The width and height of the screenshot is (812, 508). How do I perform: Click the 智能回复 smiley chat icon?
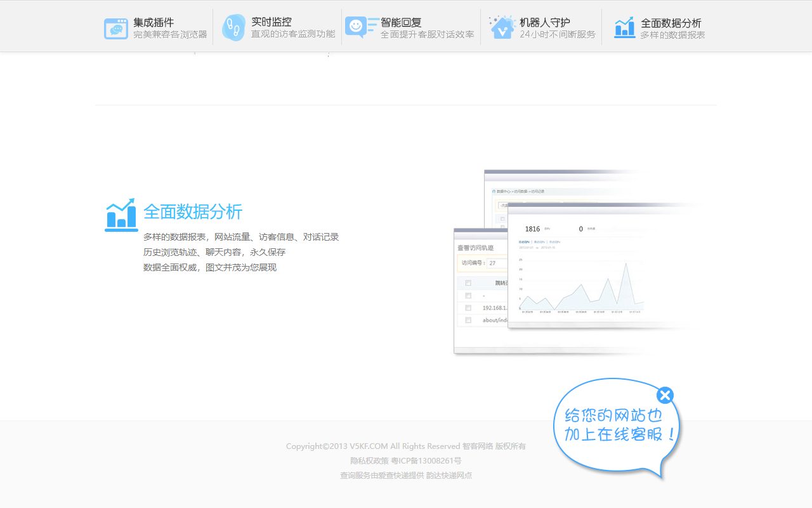click(x=362, y=27)
